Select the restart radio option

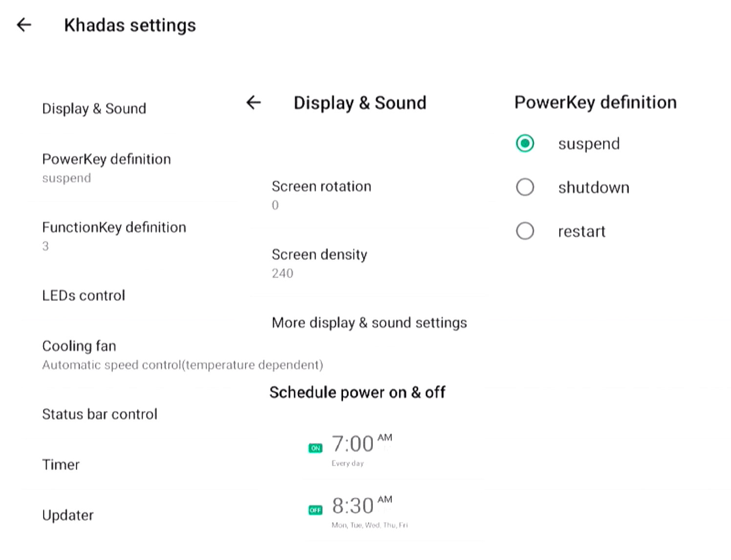[525, 231]
